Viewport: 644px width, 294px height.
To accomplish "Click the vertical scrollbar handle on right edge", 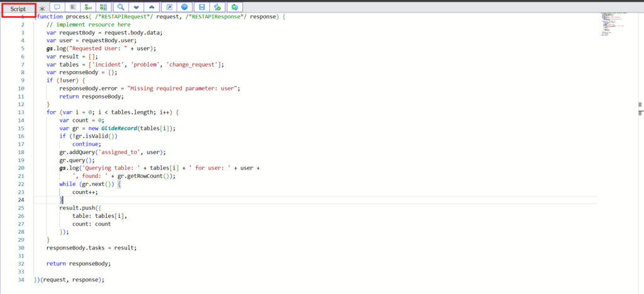I will (x=640, y=106).
